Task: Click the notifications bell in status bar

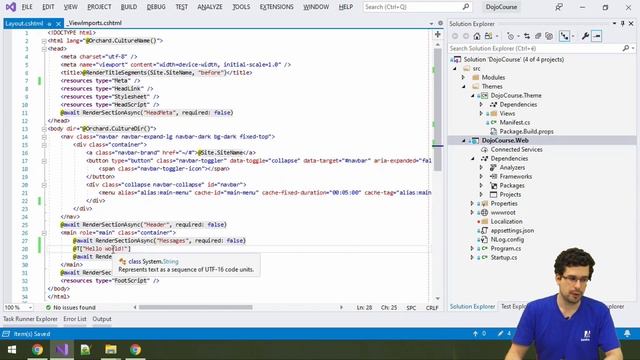Action: tap(627, 334)
